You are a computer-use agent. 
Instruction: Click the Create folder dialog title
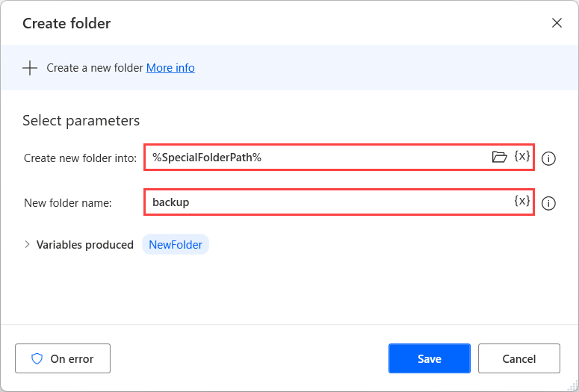click(66, 23)
